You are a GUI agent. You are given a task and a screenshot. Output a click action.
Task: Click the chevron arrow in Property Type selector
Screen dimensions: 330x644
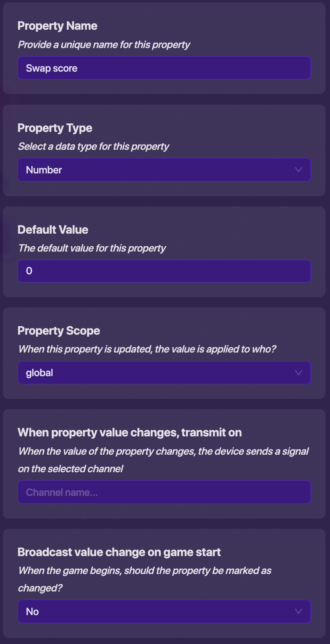click(x=298, y=170)
